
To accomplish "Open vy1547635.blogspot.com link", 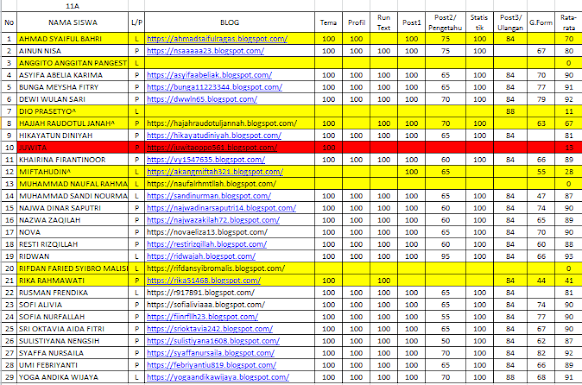I will pos(206,160).
